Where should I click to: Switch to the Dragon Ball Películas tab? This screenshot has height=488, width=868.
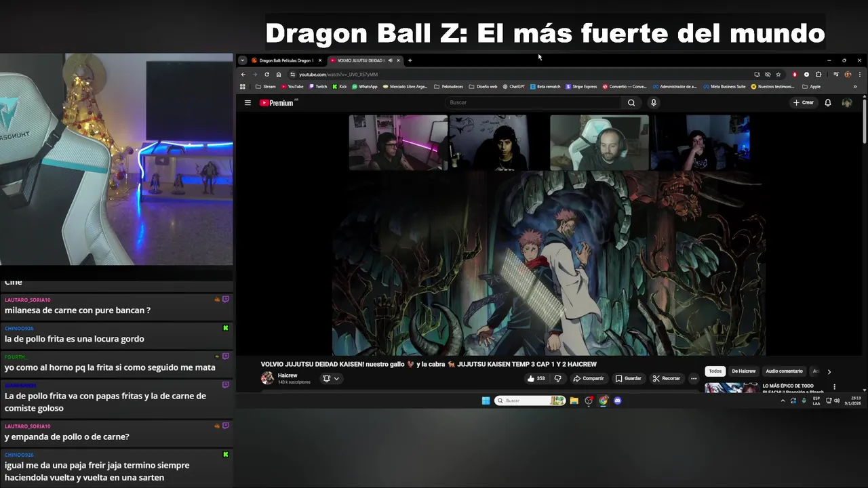click(287, 60)
